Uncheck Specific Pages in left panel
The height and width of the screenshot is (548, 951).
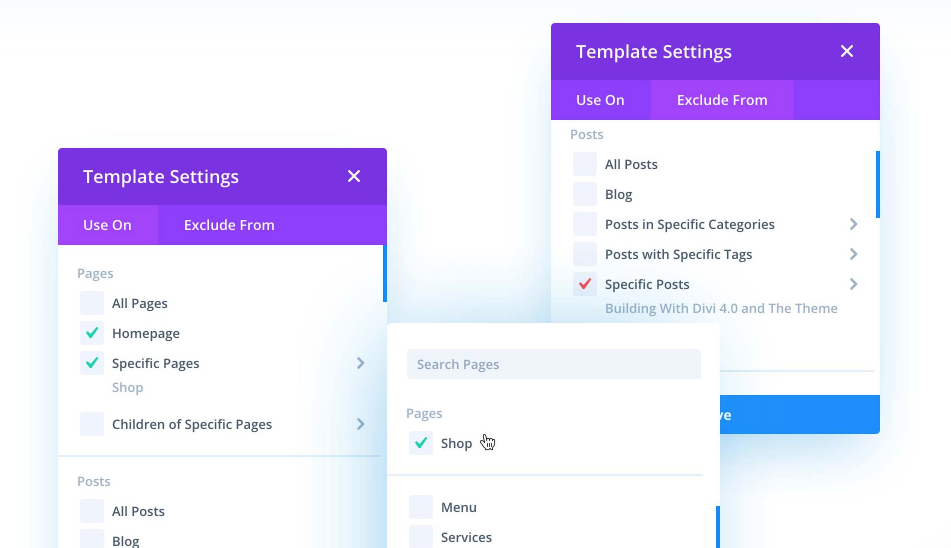(x=92, y=363)
